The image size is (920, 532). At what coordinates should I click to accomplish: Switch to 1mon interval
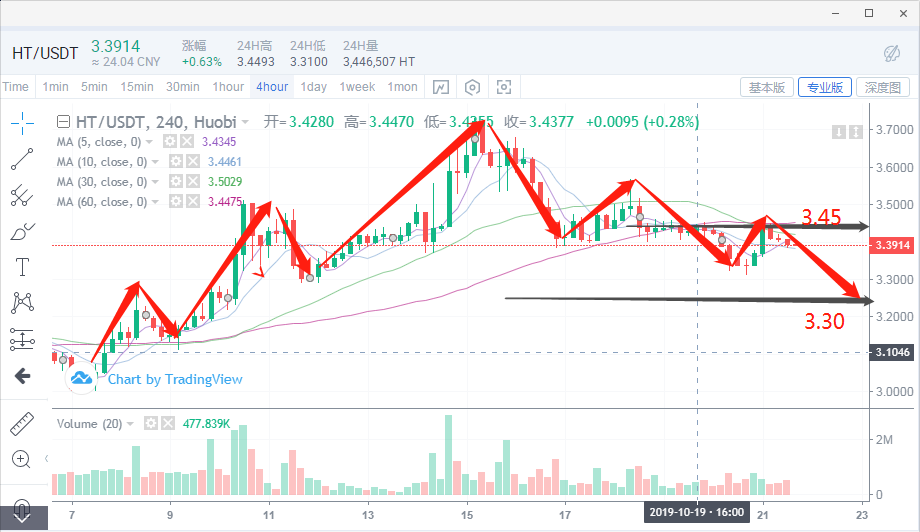tap(402, 87)
